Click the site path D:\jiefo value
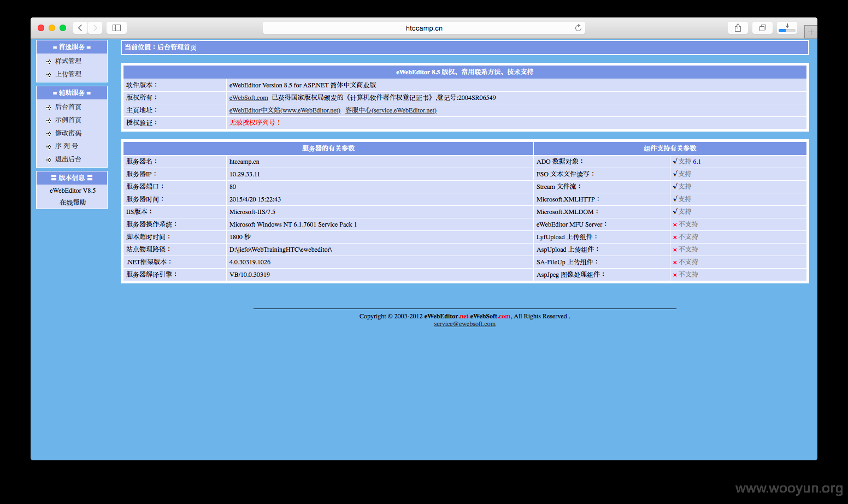 281,250
